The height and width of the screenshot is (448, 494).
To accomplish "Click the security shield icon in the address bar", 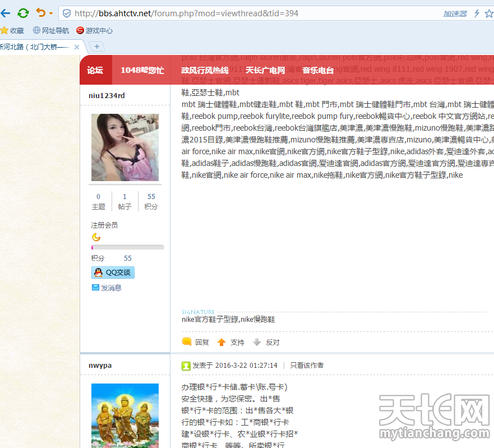I will tap(67, 13).
